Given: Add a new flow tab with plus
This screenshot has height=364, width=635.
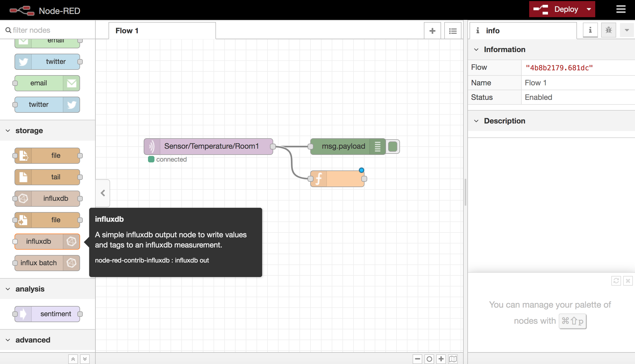Looking at the screenshot, I should [432, 31].
